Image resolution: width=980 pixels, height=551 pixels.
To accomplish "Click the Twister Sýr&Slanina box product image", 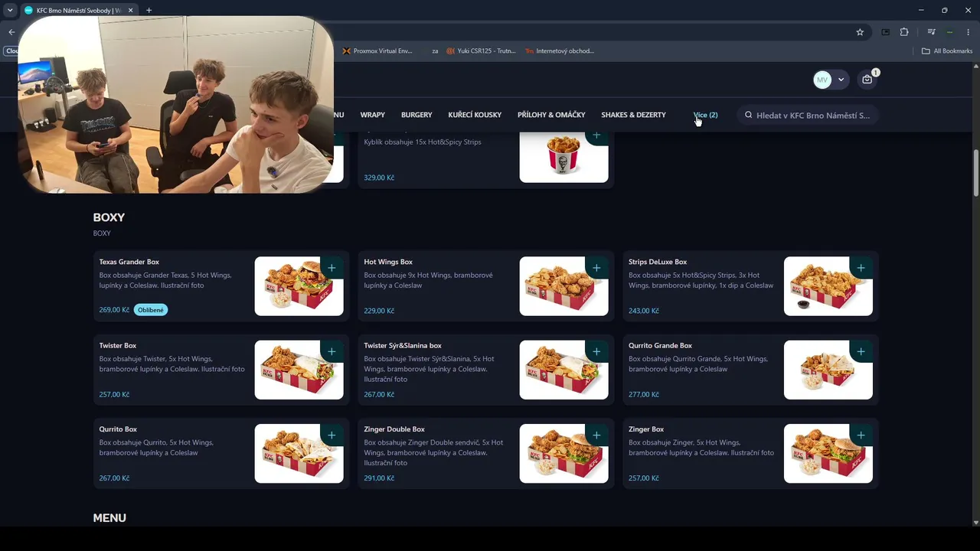I will (563, 370).
